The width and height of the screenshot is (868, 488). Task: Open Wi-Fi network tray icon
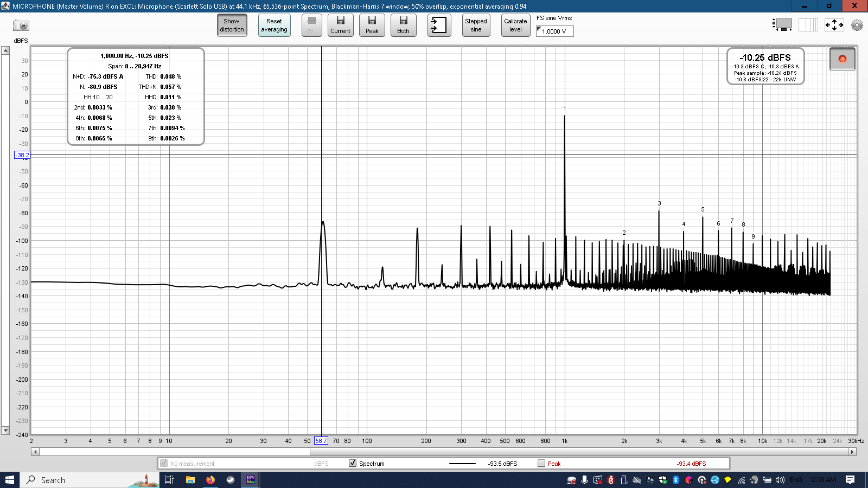(742, 480)
